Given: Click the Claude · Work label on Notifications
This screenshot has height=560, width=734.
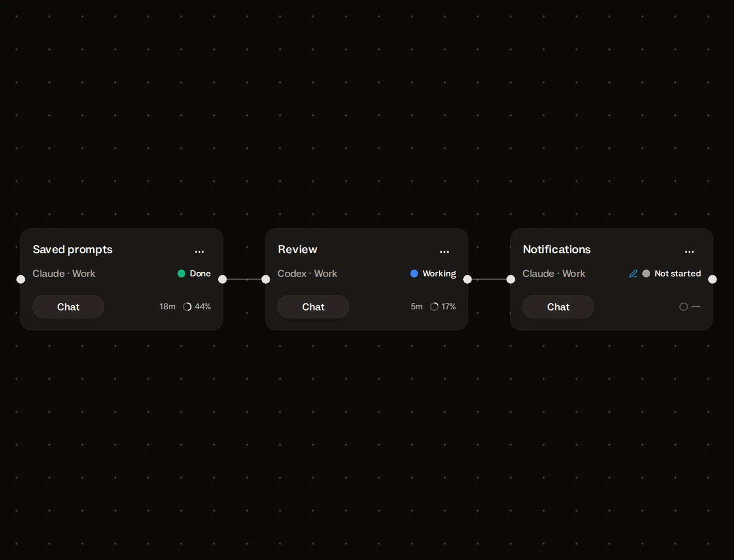Looking at the screenshot, I should pos(554,274).
